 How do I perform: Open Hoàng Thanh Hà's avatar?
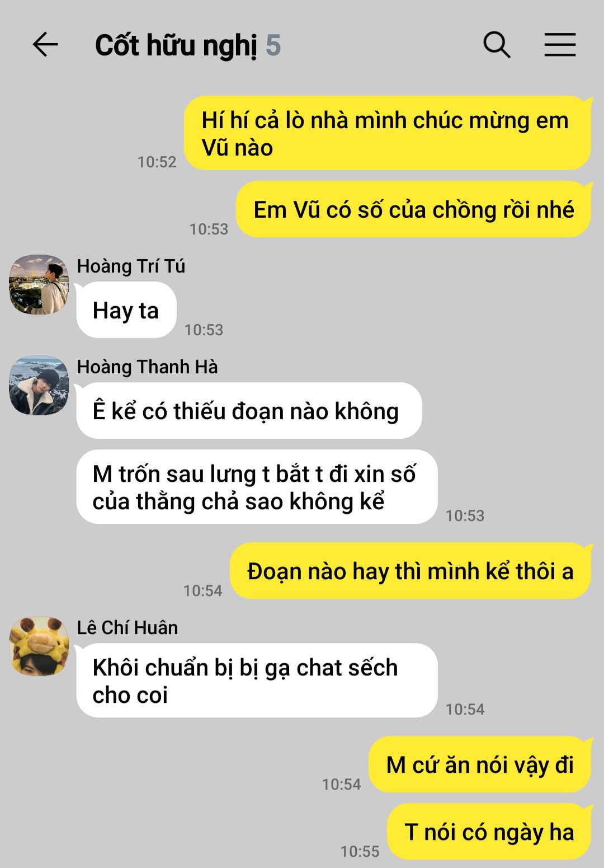point(39,385)
